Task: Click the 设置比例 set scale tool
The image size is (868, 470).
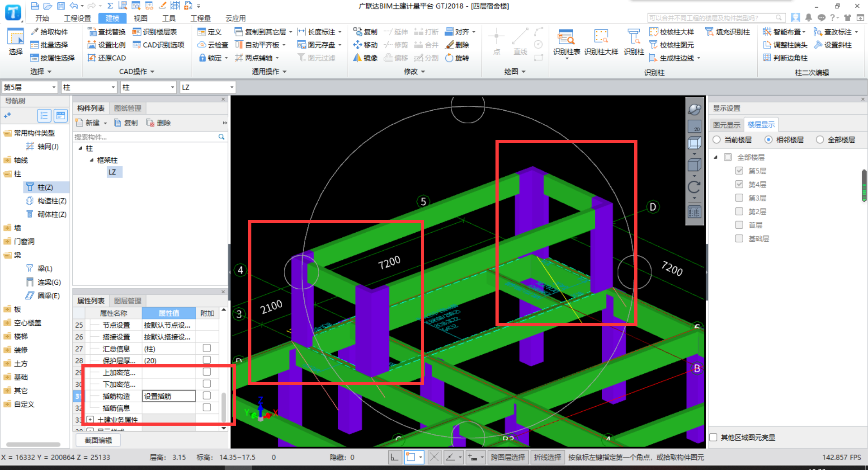Action: pos(106,45)
